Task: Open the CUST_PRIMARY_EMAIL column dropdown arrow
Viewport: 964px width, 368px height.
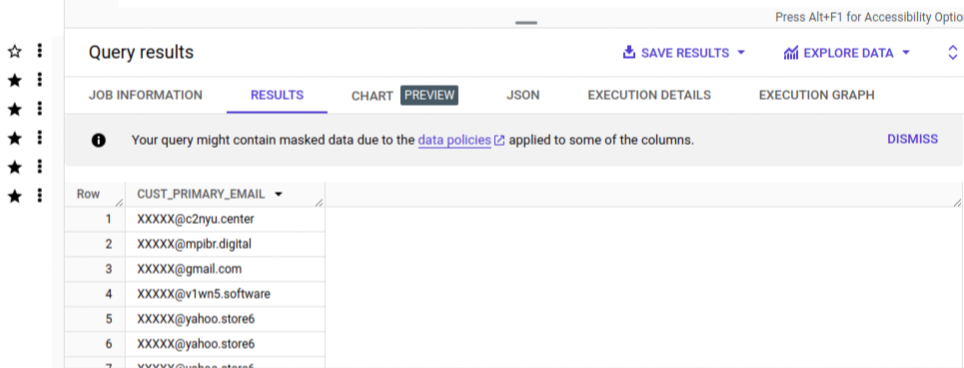Action: click(278, 194)
